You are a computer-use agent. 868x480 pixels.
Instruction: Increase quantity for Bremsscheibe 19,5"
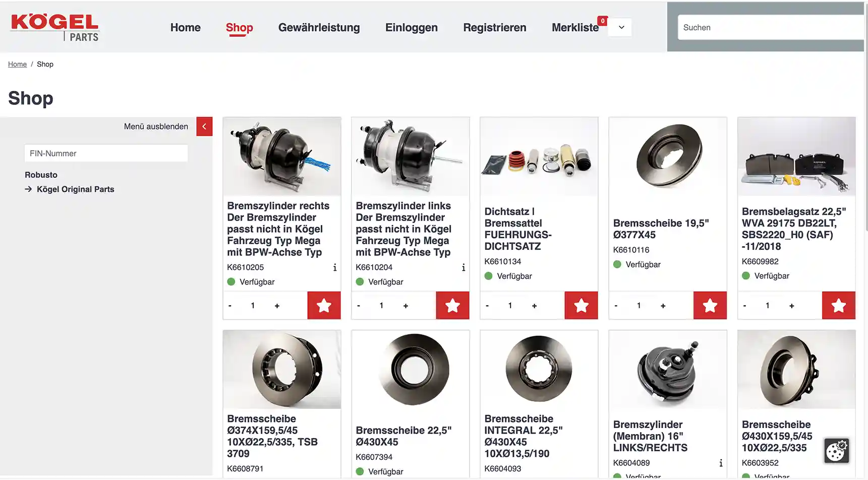[x=663, y=306]
